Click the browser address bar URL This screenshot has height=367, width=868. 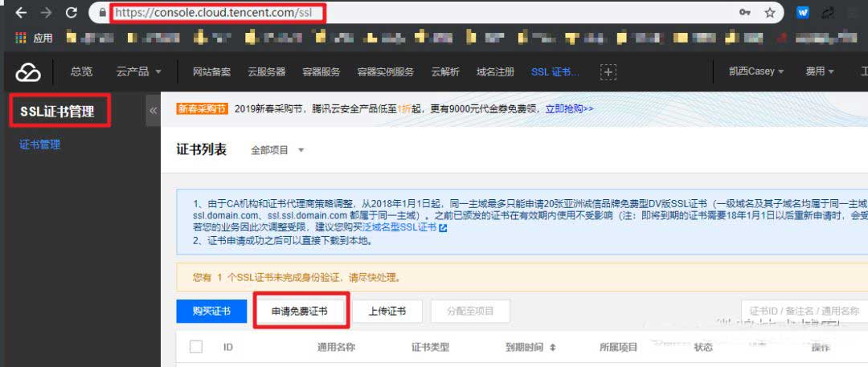(x=214, y=13)
